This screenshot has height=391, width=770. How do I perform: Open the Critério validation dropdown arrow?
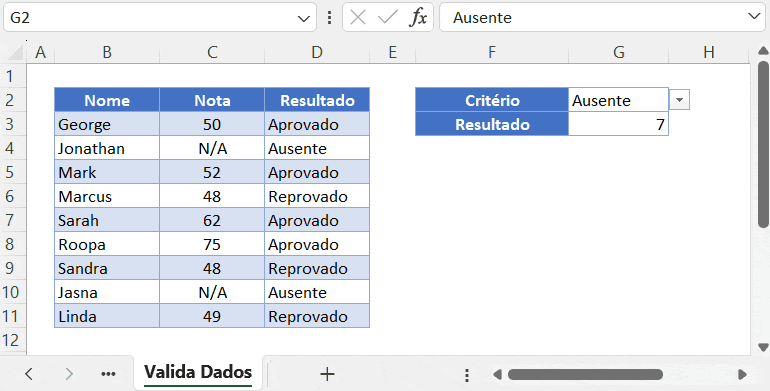coord(679,100)
